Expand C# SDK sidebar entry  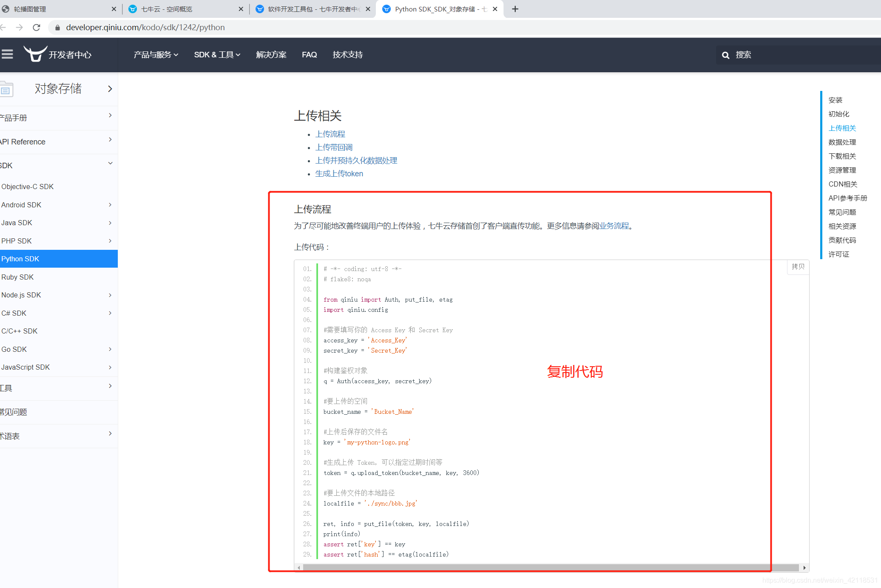[x=110, y=313]
